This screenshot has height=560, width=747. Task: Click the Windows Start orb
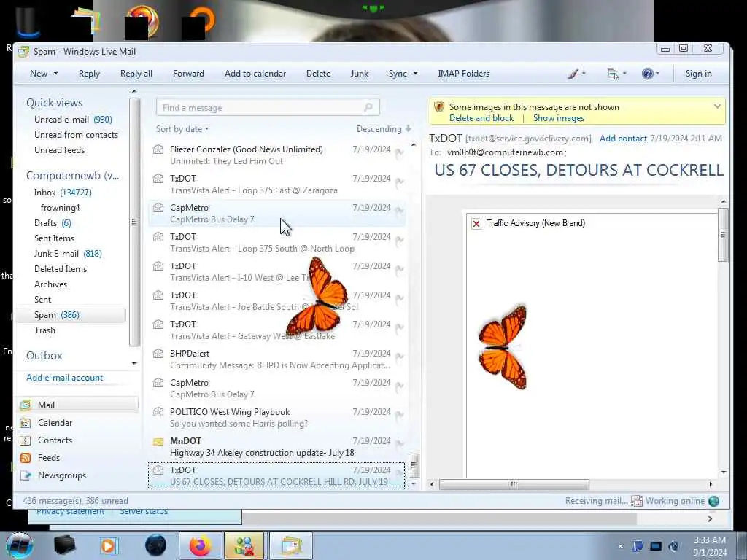[19, 545]
